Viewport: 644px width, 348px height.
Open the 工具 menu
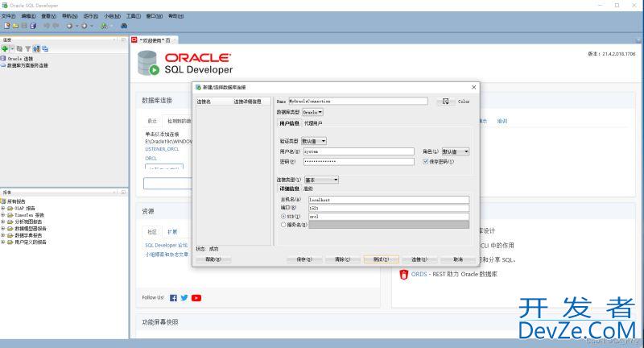[134, 16]
